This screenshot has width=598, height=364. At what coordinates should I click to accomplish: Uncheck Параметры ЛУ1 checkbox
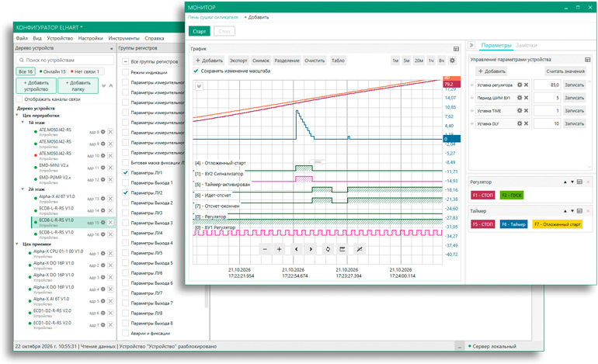125,172
